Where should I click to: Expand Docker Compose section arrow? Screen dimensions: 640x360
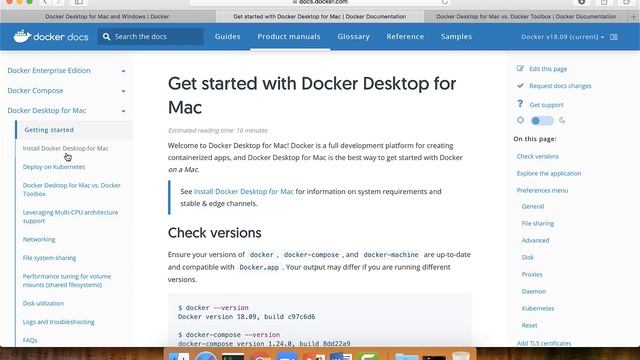123,91
